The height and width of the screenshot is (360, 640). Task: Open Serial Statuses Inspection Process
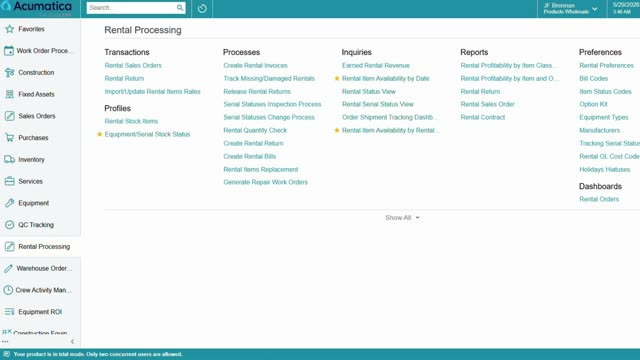[272, 104]
